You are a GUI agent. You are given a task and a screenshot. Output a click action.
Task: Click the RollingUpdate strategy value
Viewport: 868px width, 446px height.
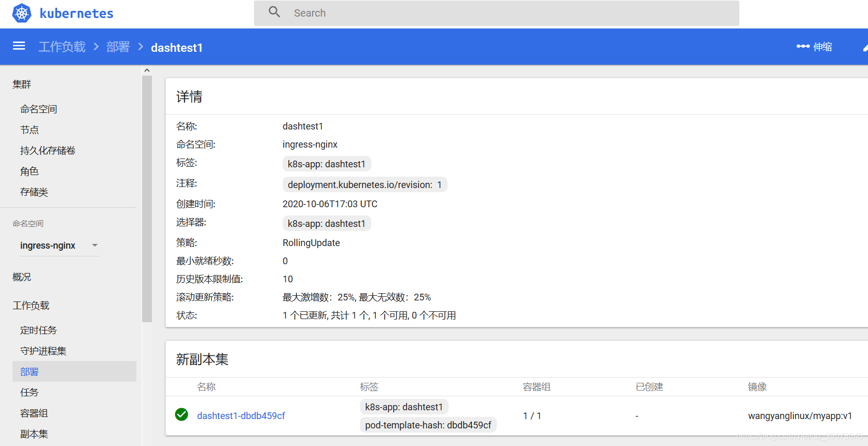311,243
